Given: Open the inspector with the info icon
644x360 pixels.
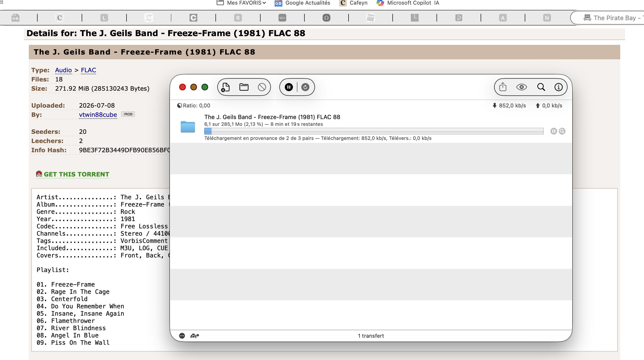Looking at the screenshot, I should 558,87.
